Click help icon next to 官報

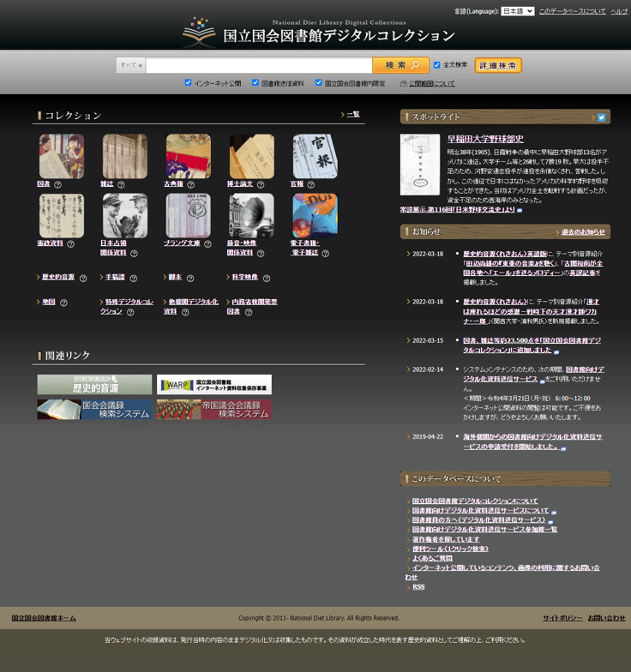pos(310,185)
